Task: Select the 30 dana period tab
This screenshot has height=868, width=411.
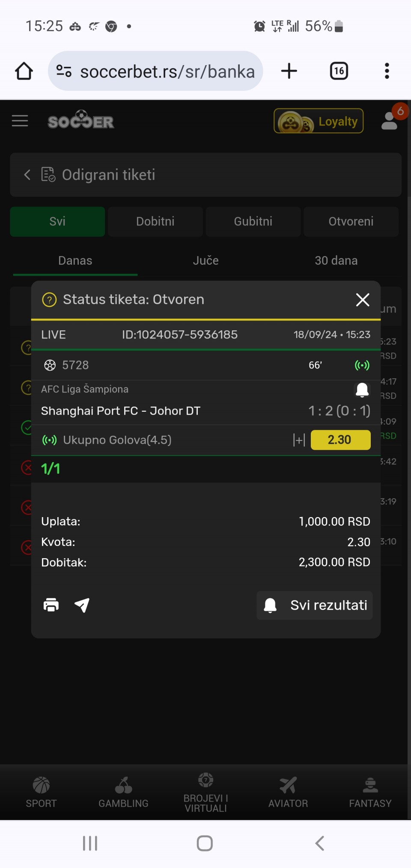Action: point(336,260)
